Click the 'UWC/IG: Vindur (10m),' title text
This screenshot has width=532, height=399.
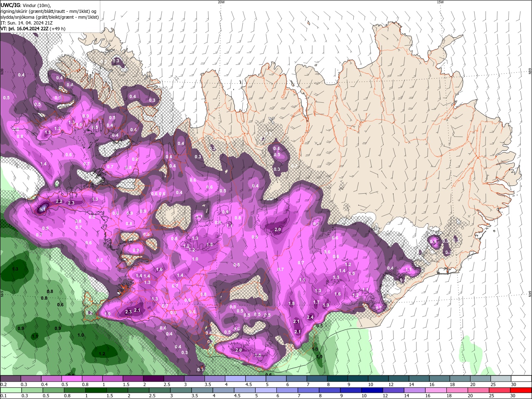click(x=26, y=5)
